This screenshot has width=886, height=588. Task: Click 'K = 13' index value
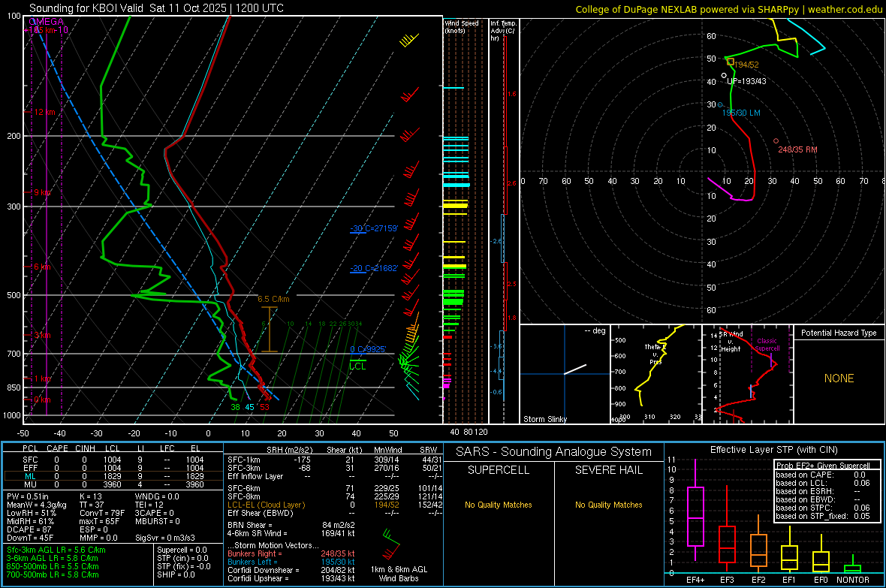pyautogui.click(x=90, y=496)
